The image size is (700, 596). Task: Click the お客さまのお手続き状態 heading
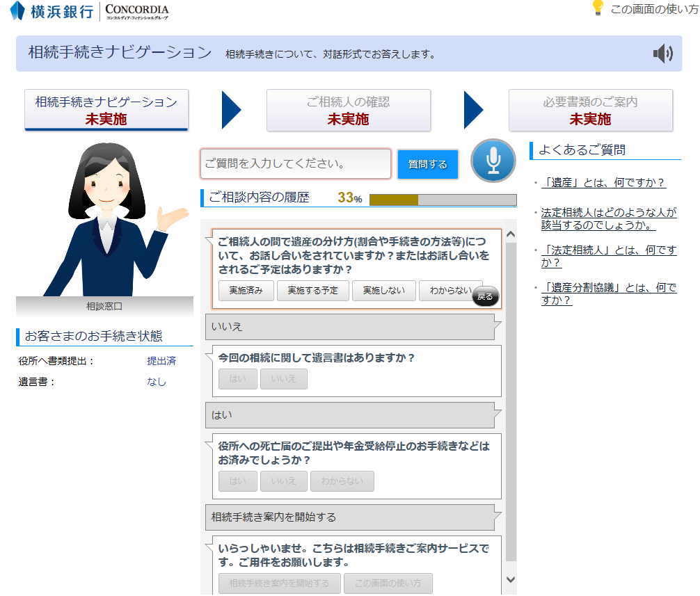tap(94, 336)
